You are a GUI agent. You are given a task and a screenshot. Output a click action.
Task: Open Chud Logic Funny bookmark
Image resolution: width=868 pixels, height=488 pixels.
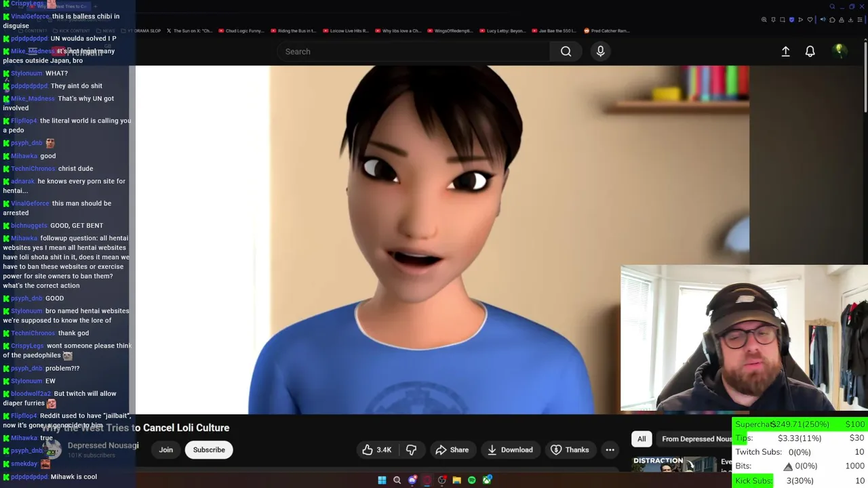coord(240,30)
